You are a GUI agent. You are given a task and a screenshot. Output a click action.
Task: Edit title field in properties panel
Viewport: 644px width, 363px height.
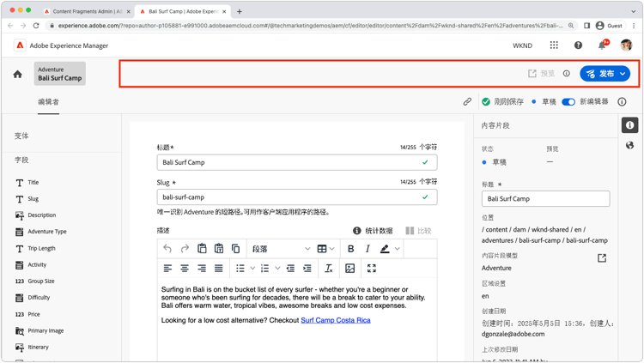pyautogui.click(x=546, y=199)
